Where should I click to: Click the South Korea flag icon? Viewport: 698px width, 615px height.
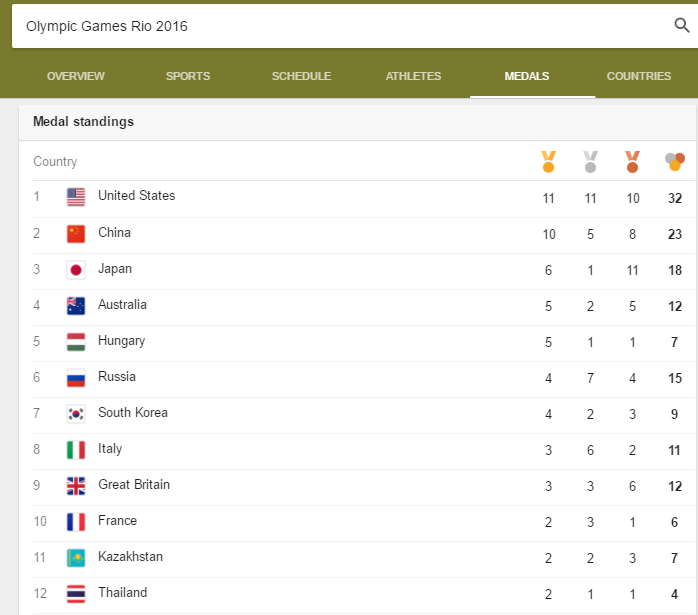tap(76, 413)
